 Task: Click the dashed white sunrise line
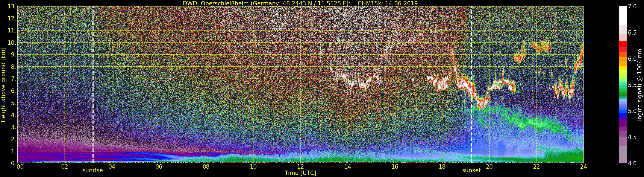point(93,85)
